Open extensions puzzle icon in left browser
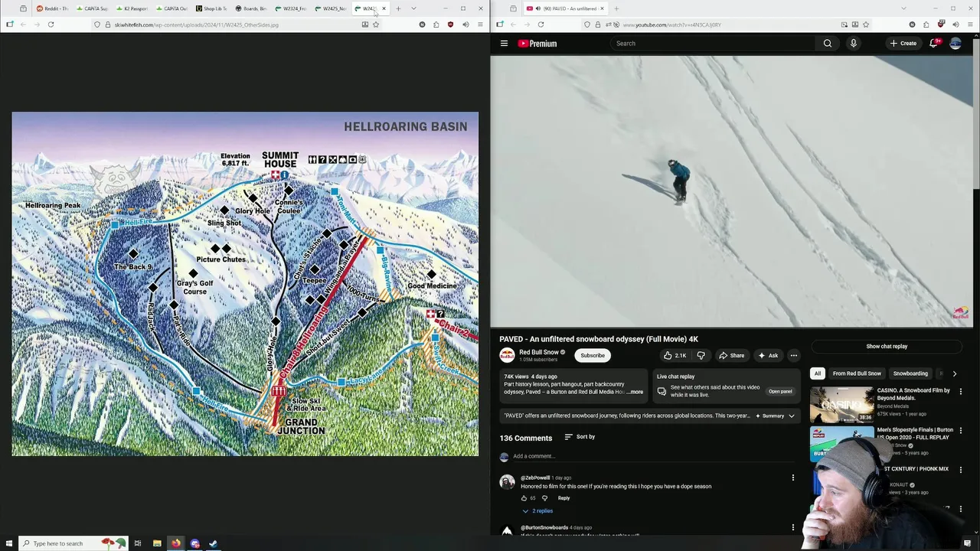This screenshot has height=551, width=980. pyautogui.click(x=436, y=24)
